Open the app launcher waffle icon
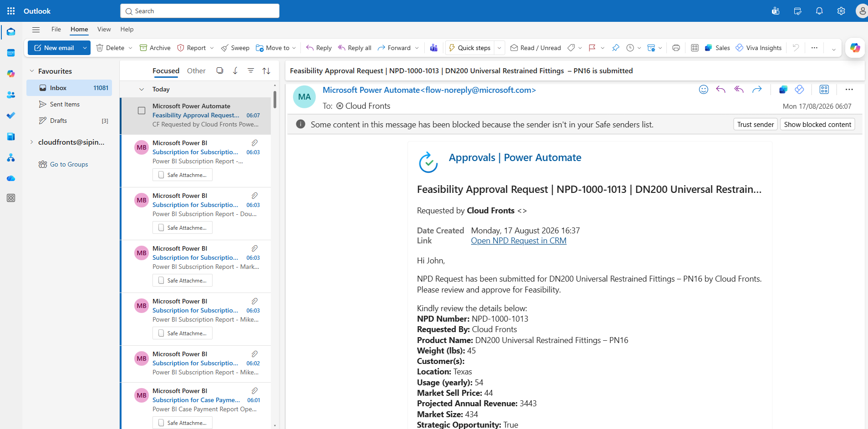Viewport: 868px width, 429px height. 11,11
